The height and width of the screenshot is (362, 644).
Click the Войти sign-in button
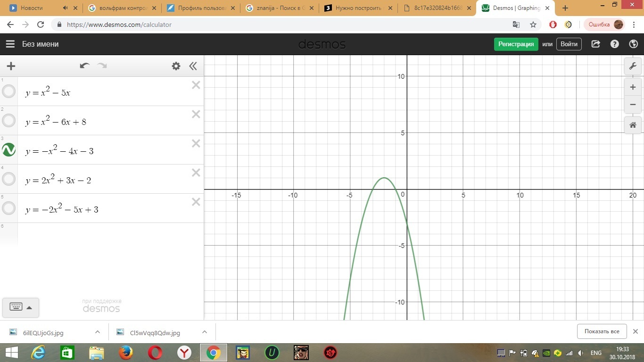pos(569,44)
